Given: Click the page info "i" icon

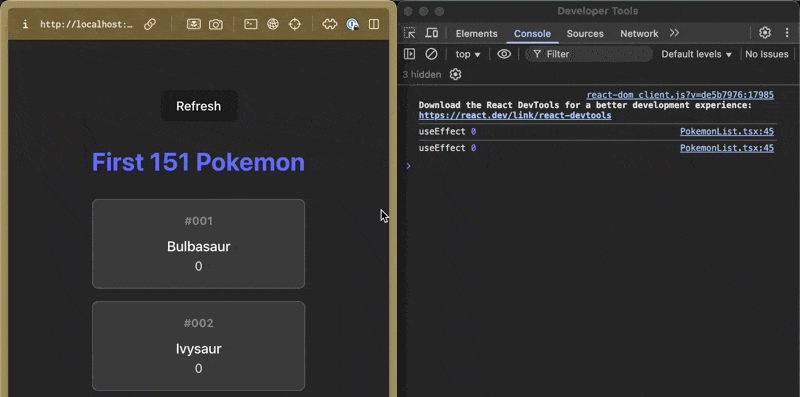Looking at the screenshot, I should [x=25, y=24].
